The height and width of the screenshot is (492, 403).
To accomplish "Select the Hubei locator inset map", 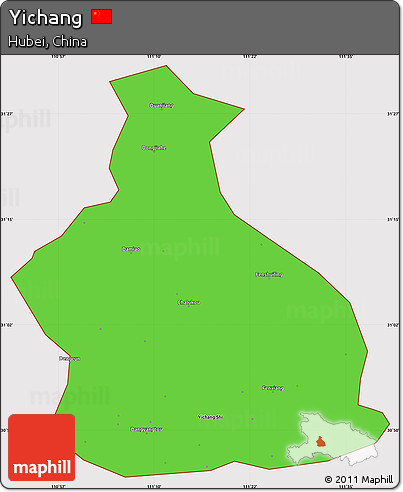I will point(333,439).
